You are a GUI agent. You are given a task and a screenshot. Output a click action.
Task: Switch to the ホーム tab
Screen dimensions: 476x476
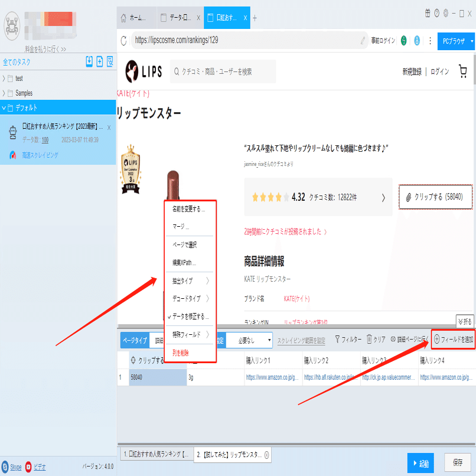pyautogui.click(x=136, y=18)
